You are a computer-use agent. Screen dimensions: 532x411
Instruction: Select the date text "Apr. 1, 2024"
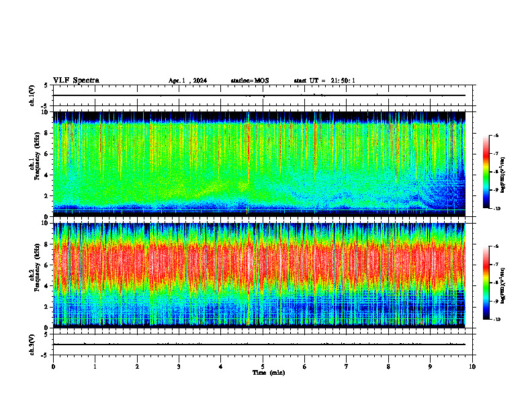(187, 81)
